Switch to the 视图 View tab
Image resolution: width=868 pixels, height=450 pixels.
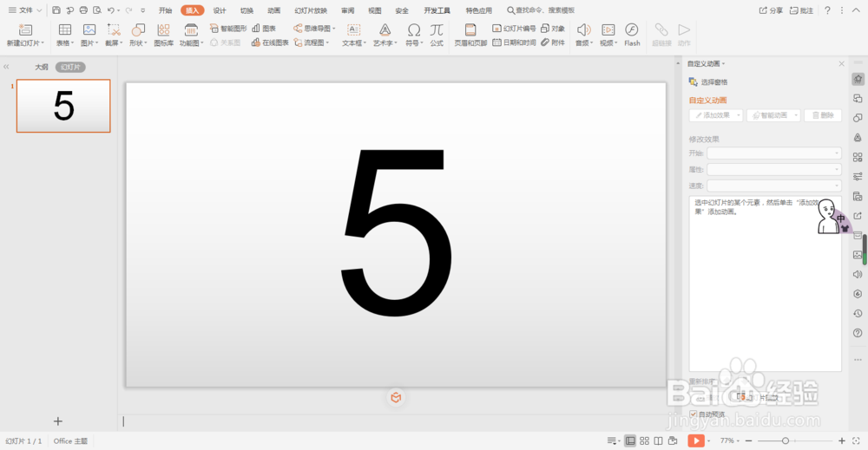pos(375,10)
